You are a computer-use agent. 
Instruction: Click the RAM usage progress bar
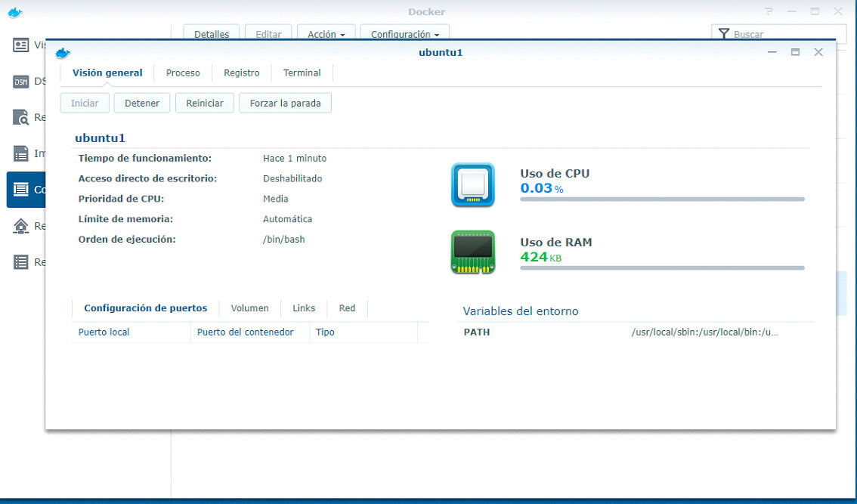click(663, 267)
